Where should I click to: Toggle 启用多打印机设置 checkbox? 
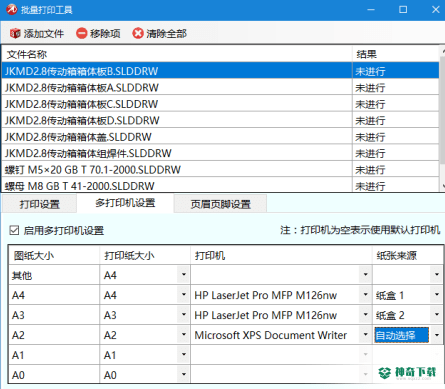pos(14,230)
